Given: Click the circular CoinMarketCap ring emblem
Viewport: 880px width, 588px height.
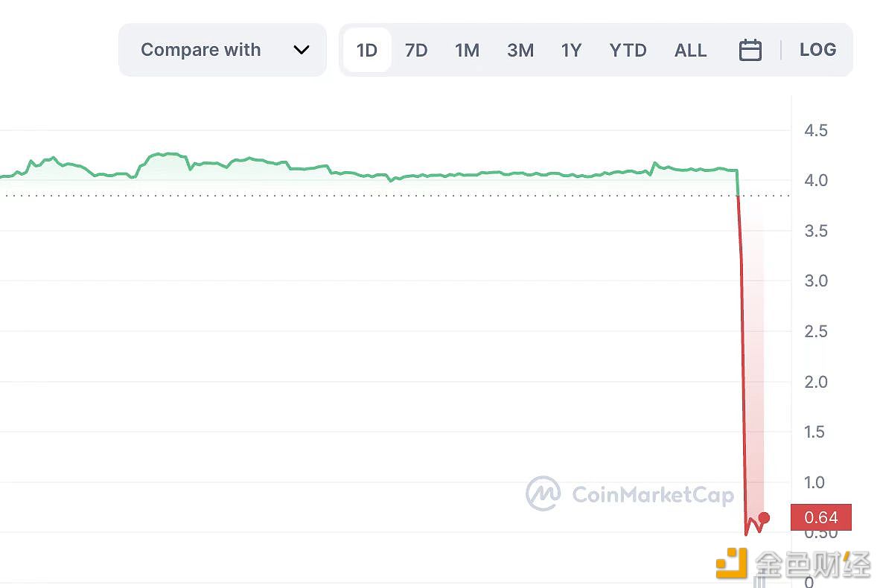Looking at the screenshot, I should click(x=543, y=493).
